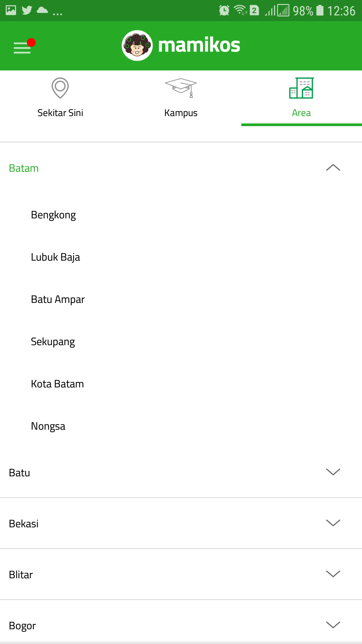Expand the Bekasi area list

(333, 523)
